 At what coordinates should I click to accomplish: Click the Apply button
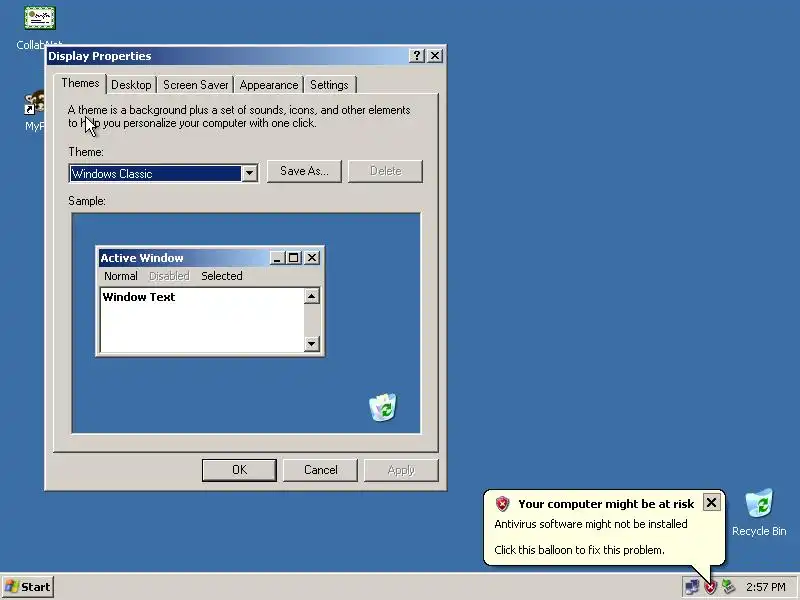401,470
